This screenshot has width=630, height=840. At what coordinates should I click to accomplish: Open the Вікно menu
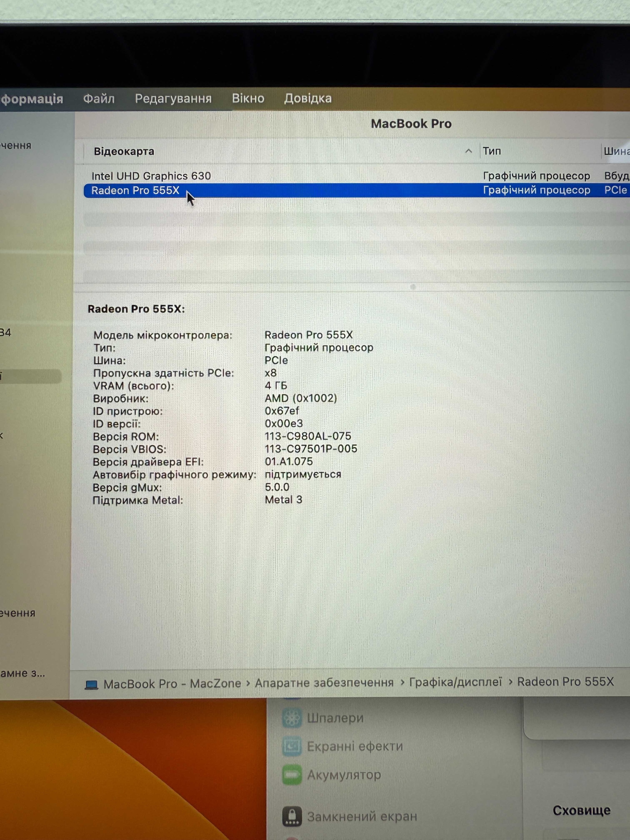[x=248, y=98]
